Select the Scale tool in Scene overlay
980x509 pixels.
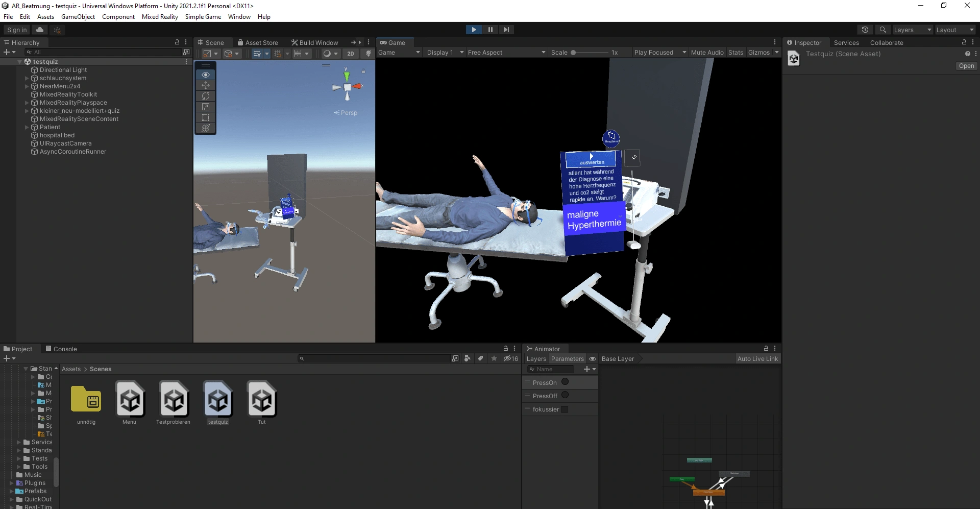(x=206, y=107)
